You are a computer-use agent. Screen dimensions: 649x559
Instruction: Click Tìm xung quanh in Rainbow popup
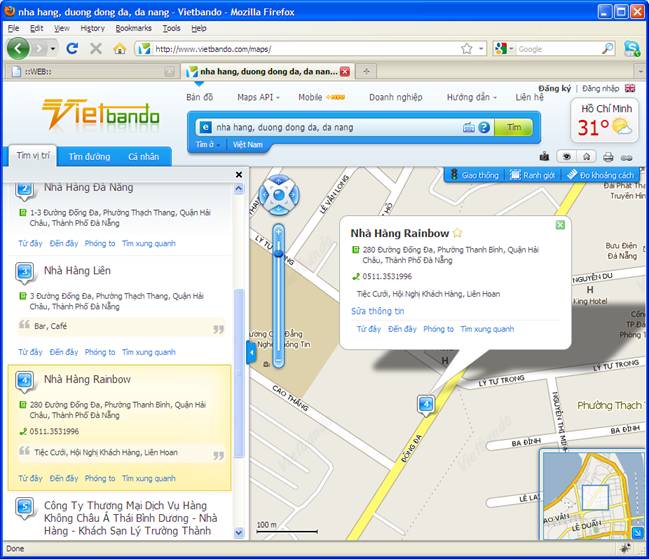click(x=487, y=329)
